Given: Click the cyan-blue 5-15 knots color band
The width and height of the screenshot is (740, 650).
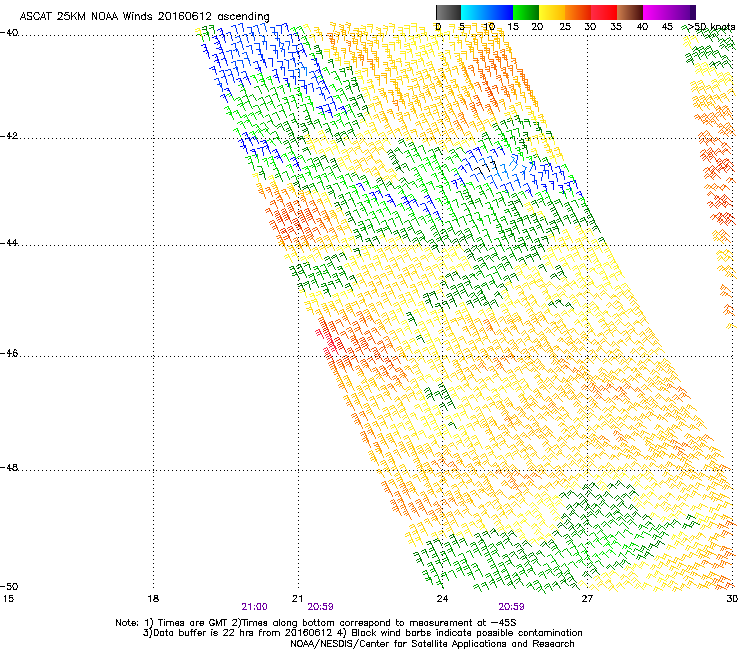Looking at the screenshot, I should (487, 12).
